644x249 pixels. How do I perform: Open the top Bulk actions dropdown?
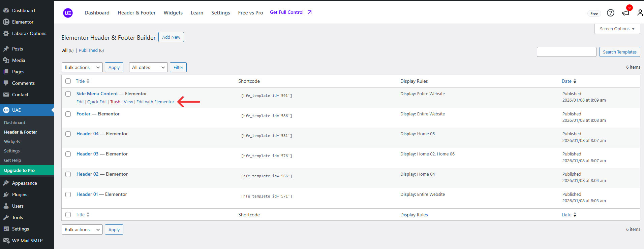click(82, 67)
